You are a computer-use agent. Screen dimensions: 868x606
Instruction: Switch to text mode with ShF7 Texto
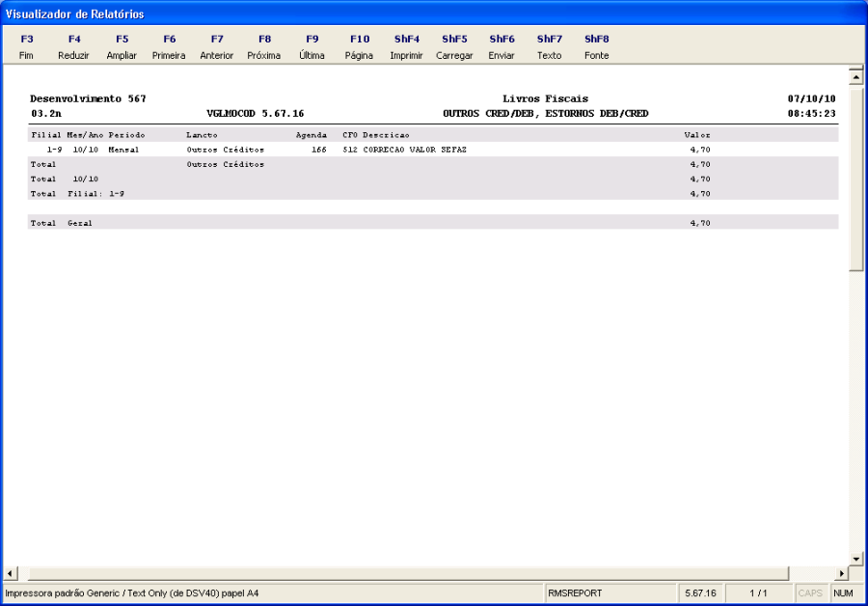549,47
